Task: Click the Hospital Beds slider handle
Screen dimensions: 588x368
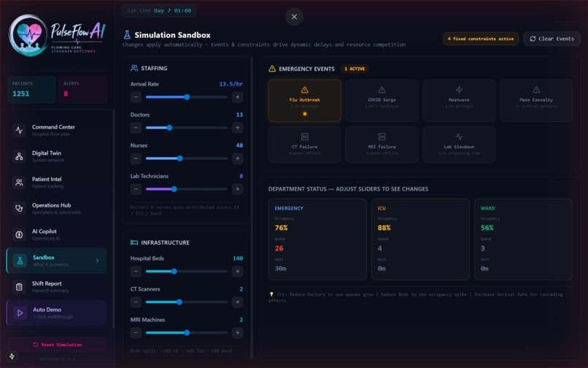Action: [x=174, y=271]
